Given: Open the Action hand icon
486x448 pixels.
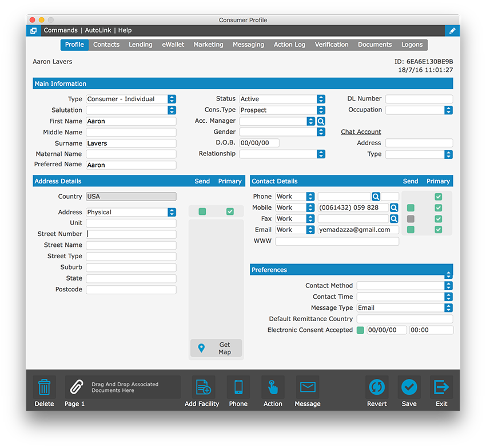Looking at the screenshot, I should 273,387.
